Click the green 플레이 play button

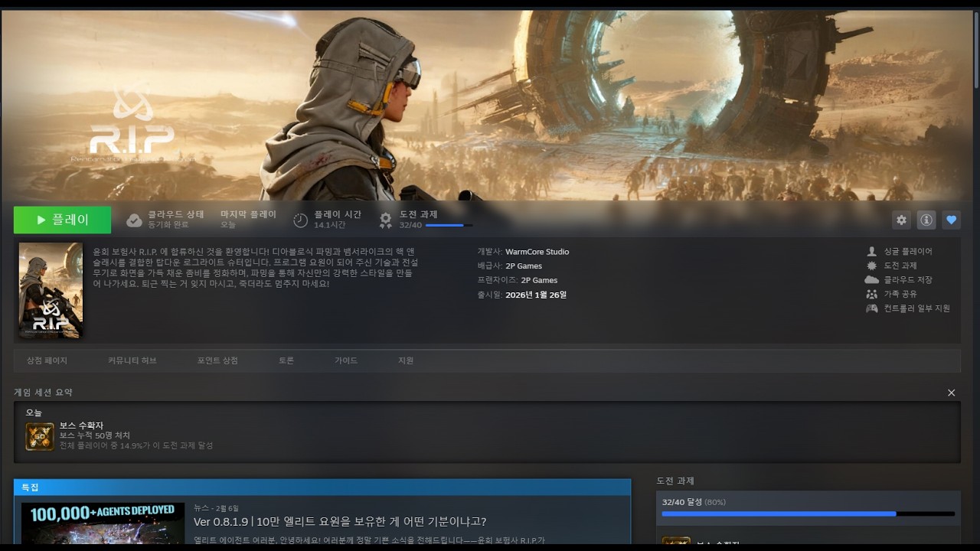tap(62, 220)
